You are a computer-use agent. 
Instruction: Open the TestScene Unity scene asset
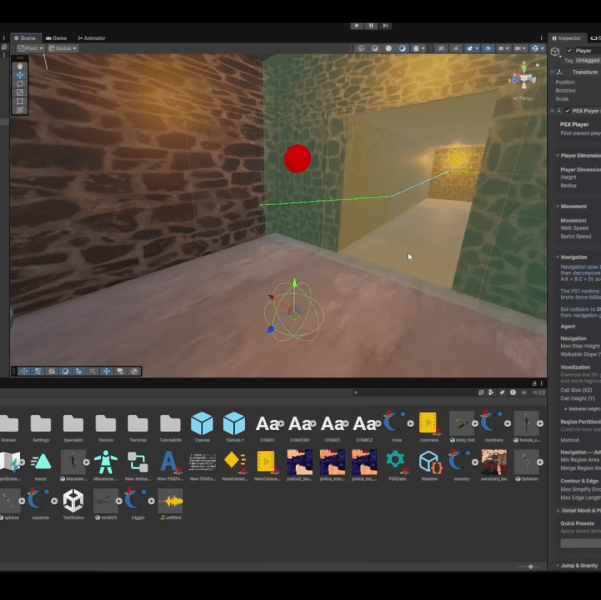tap(73, 501)
